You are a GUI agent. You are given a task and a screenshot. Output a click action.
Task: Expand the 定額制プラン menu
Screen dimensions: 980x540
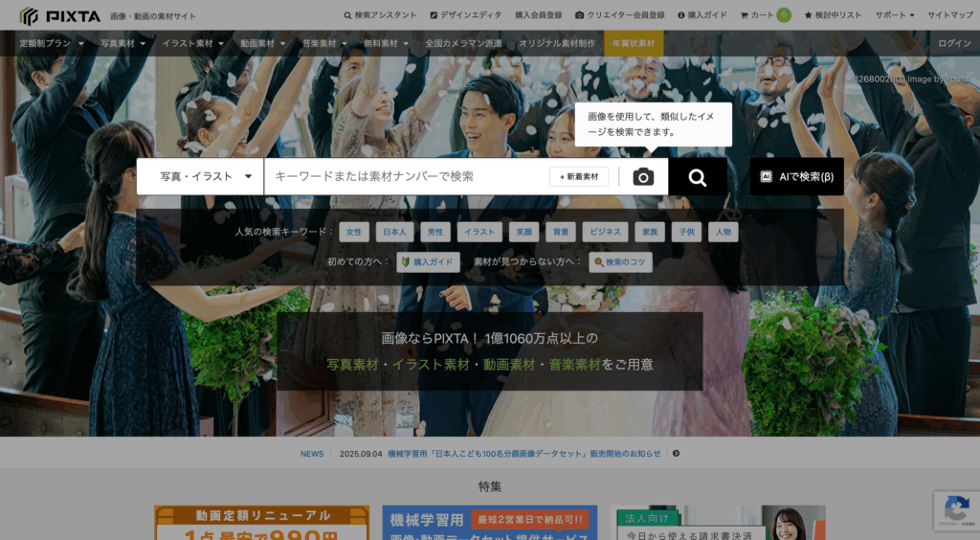tap(52, 43)
